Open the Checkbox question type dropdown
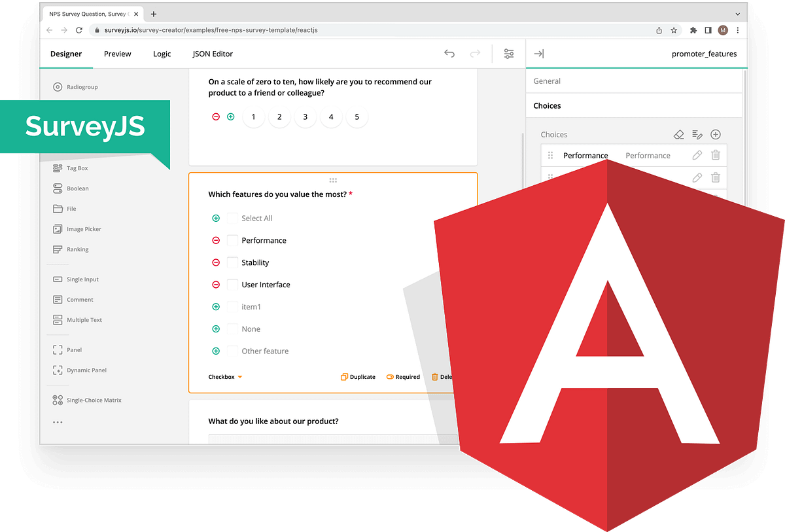This screenshot has height=532, width=785. point(222,376)
